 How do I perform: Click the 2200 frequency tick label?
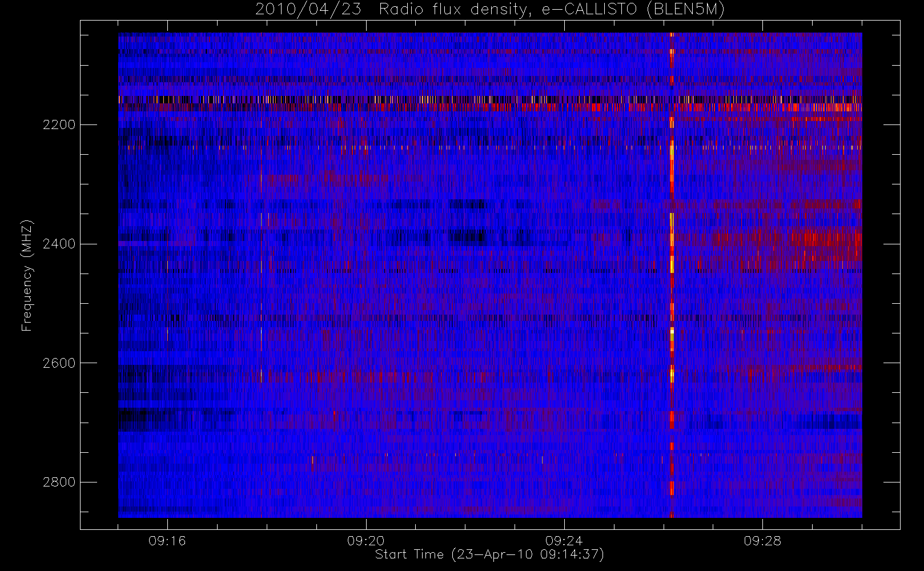click(x=59, y=125)
